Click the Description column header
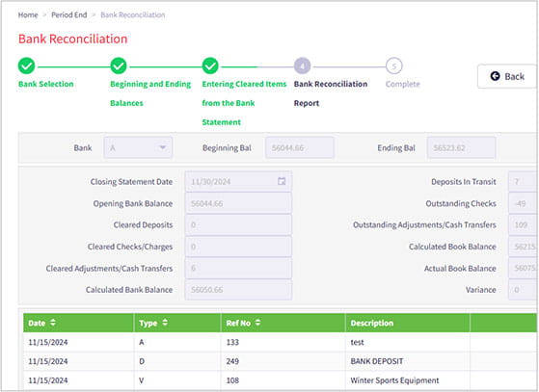Screen dimensions: 539x392 pos(407,323)
